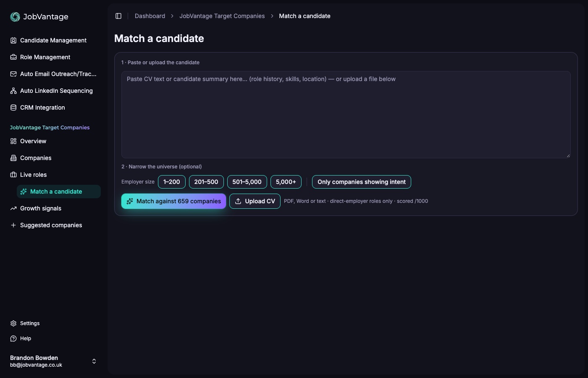
Task: Click JobVantage brand name text
Action: pyautogui.click(x=46, y=17)
